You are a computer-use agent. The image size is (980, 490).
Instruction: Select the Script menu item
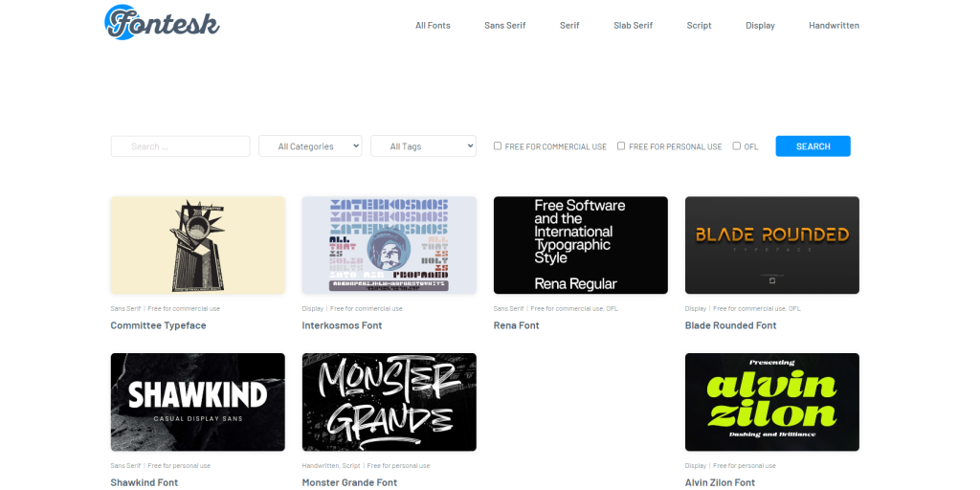(699, 26)
